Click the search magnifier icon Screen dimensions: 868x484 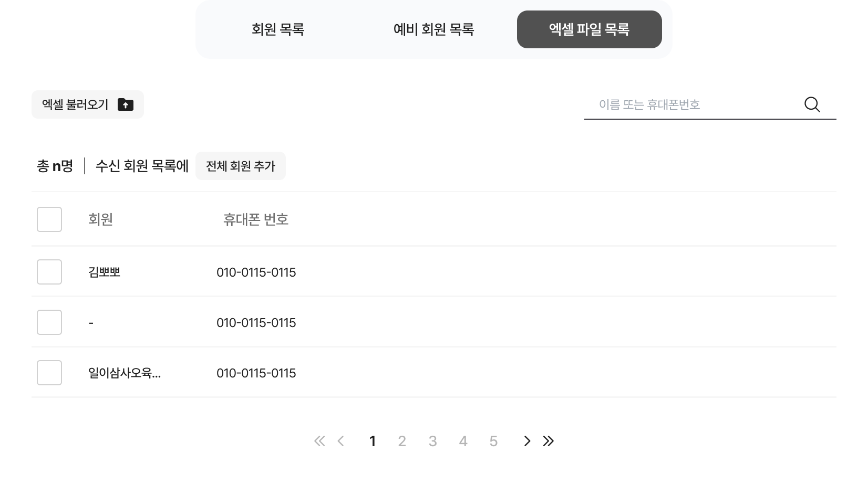pos(812,104)
